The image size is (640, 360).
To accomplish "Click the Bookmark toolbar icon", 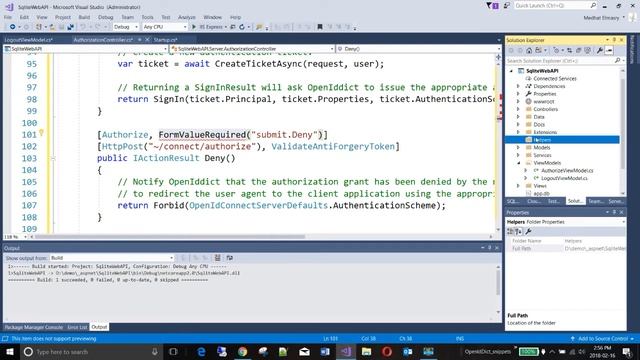I will (320, 27).
